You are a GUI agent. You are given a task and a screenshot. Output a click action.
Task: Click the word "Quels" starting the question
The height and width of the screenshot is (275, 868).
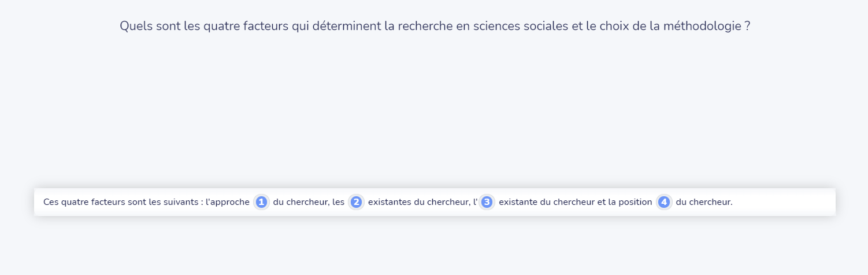(x=135, y=27)
